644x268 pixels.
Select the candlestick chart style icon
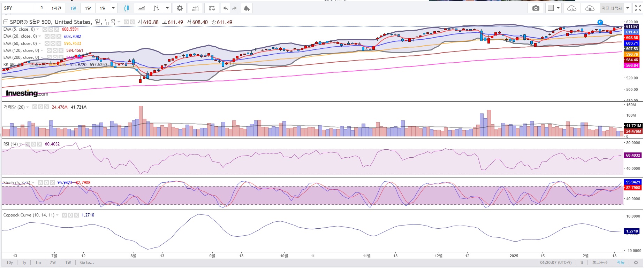tap(126, 8)
